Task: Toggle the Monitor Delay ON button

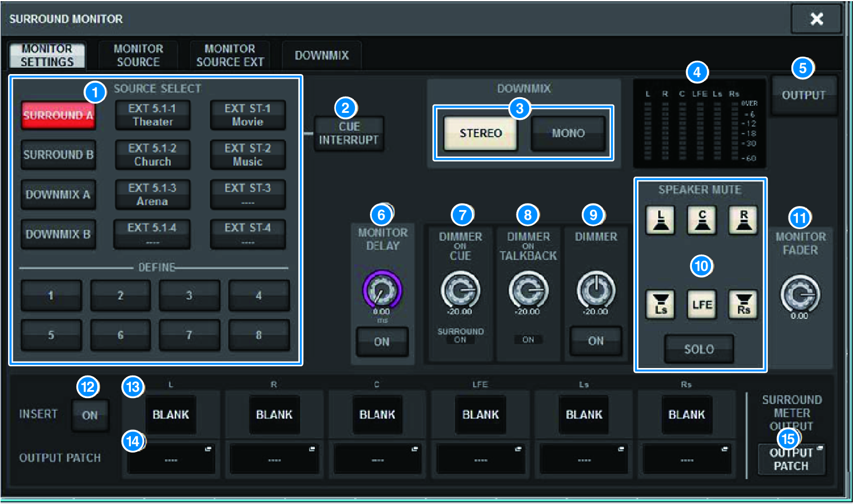Action: coord(382,341)
